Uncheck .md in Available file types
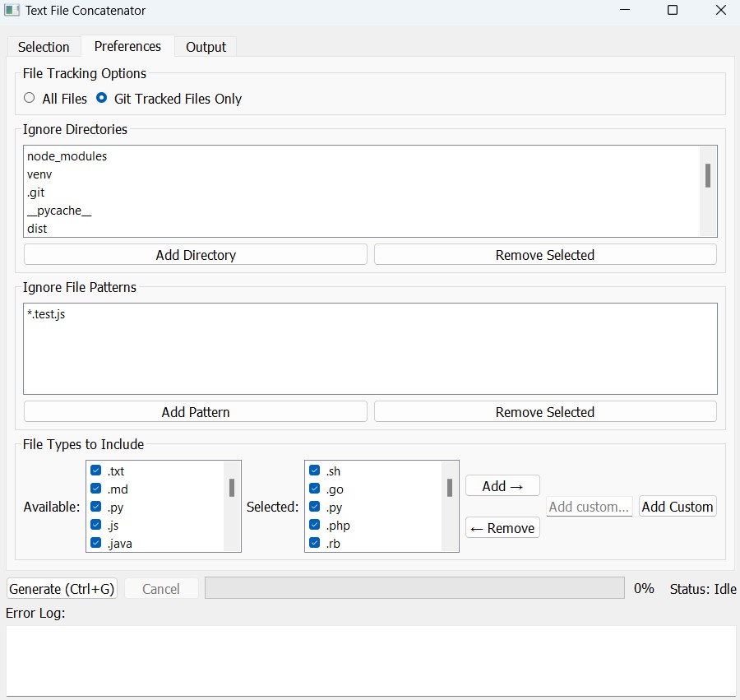The width and height of the screenshot is (740, 700). pyautogui.click(x=96, y=489)
